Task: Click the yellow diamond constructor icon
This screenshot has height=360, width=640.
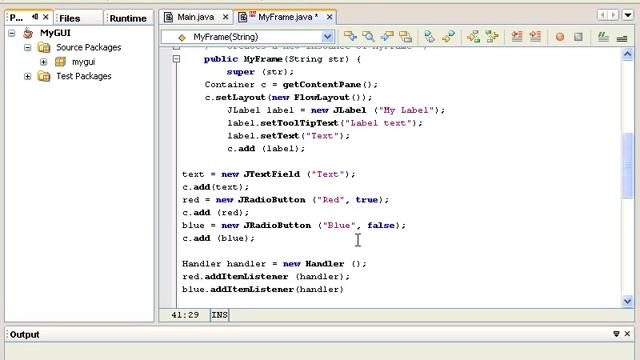Action: pos(182,37)
